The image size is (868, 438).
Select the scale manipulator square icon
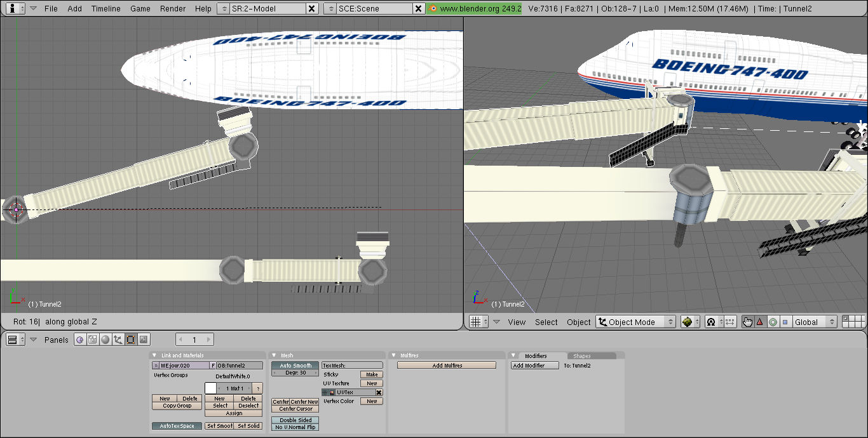785,322
